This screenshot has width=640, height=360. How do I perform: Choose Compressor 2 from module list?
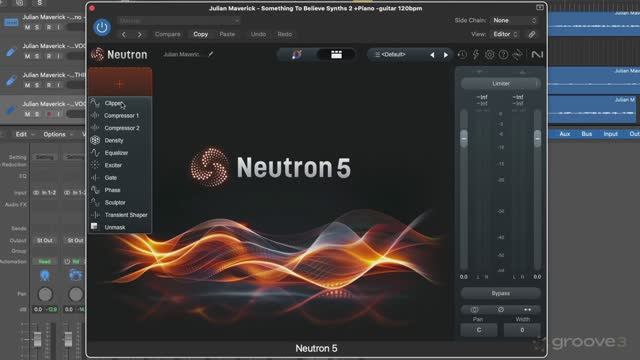click(x=120, y=128)
